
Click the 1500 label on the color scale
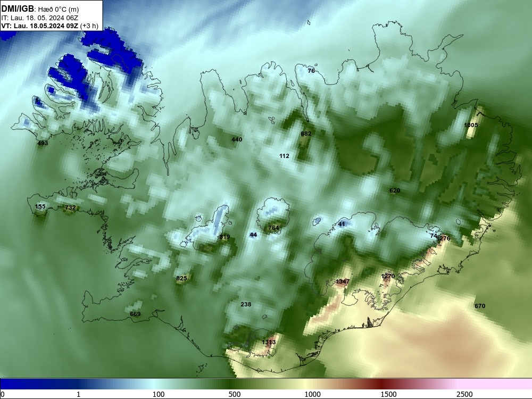tap(388, 394)
